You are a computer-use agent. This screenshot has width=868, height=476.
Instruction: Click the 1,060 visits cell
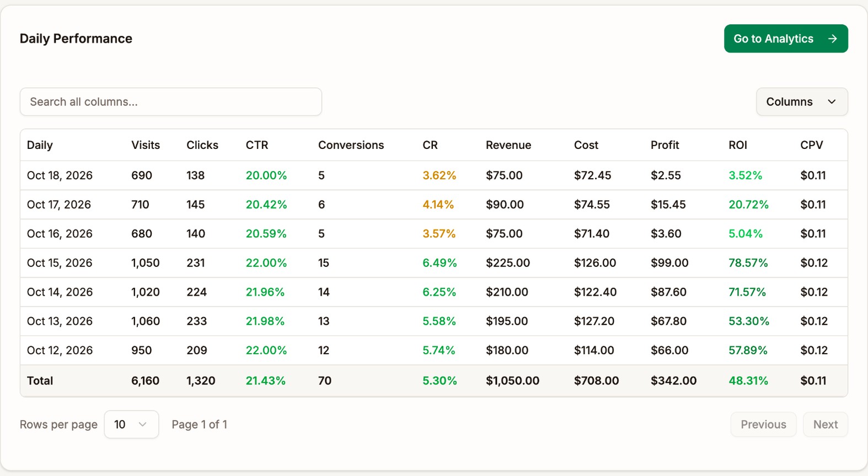click(x=146, y=322)
